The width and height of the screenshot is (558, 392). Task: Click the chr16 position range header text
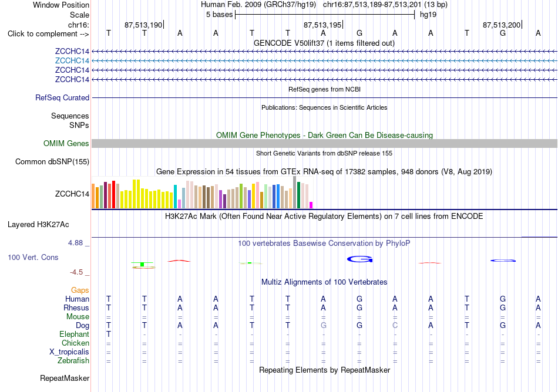(385, 5)
